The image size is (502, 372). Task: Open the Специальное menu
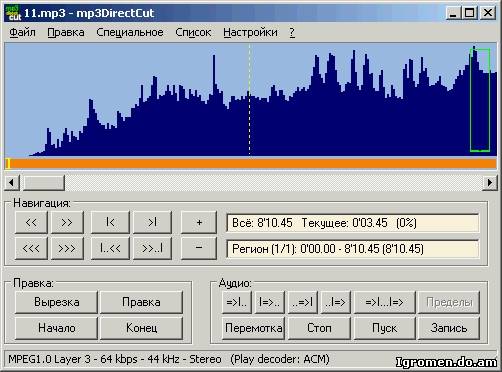pos(130,32)
